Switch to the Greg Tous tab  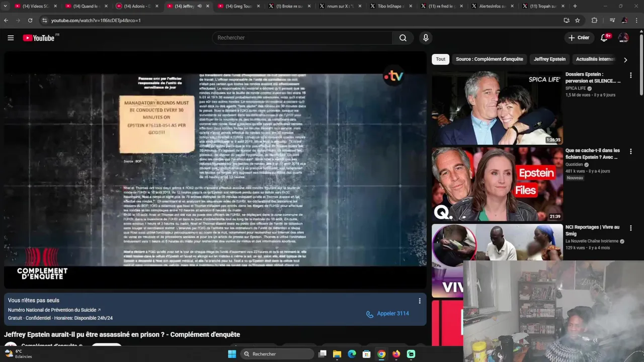point(238,6)
